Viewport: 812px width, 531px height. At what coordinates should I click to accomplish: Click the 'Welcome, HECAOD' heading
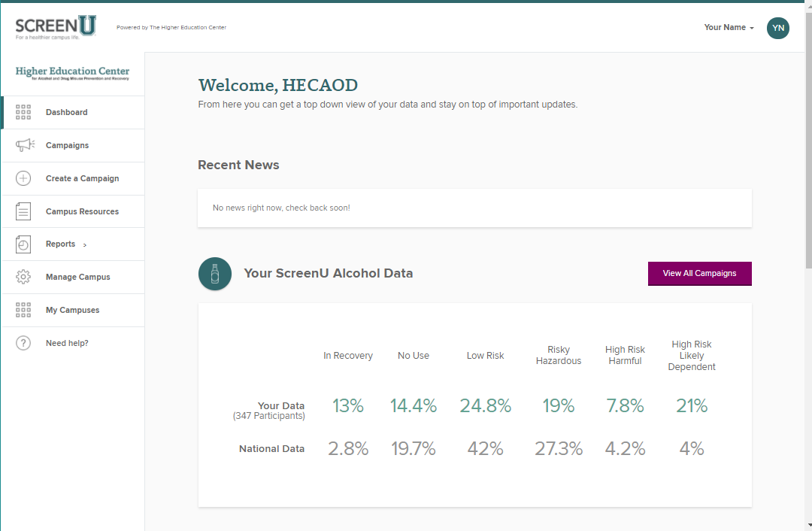coord(278,85)
